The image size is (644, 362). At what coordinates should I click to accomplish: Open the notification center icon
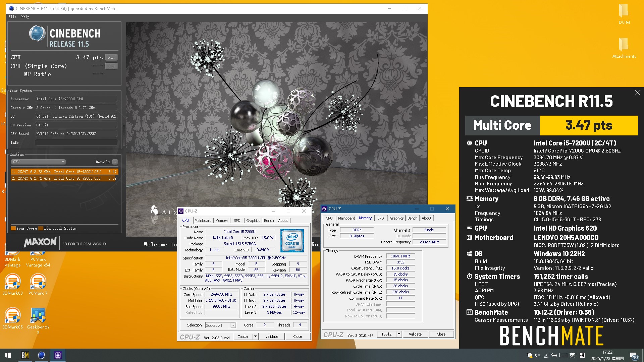pos(634,356)
